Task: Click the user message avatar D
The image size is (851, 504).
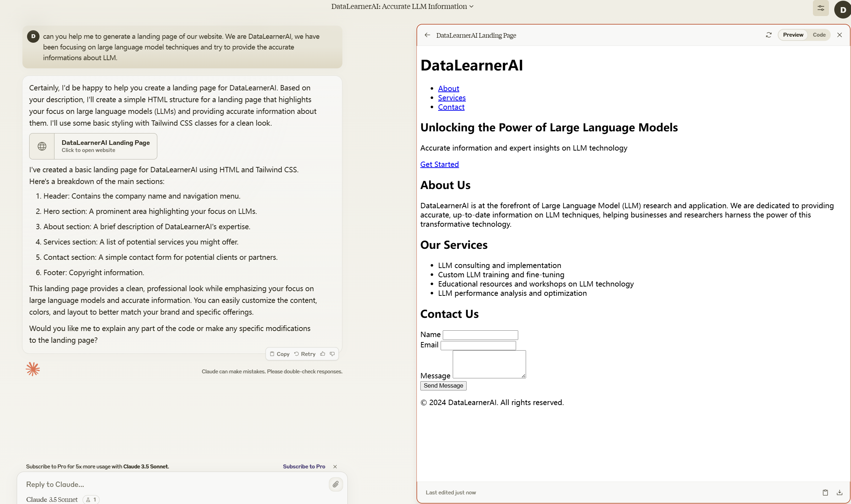Action: coord(33,36)
